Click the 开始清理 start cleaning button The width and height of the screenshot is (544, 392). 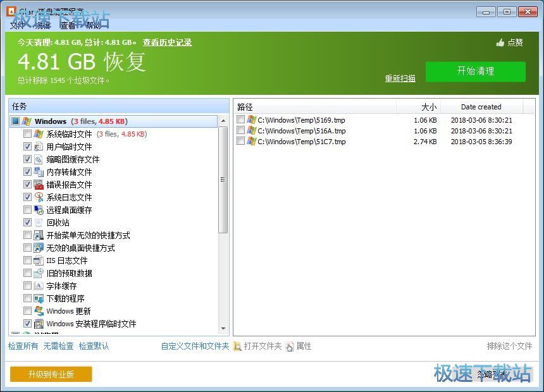pos(475,71)
